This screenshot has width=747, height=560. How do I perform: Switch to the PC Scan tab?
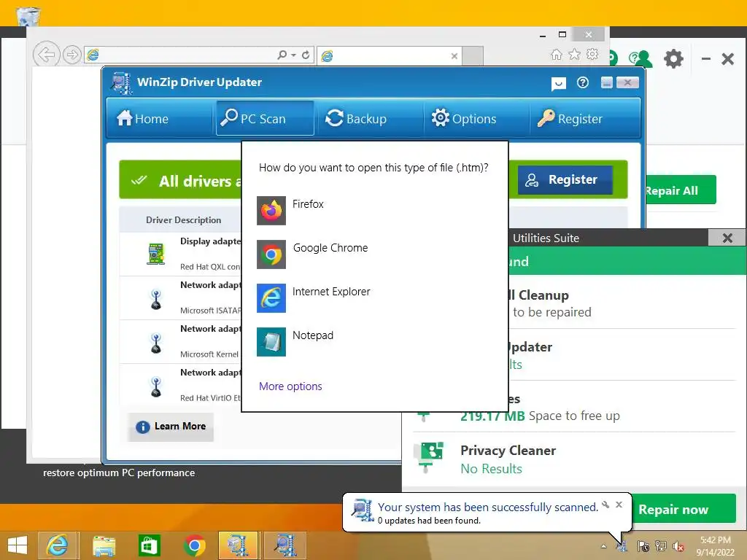264,118
